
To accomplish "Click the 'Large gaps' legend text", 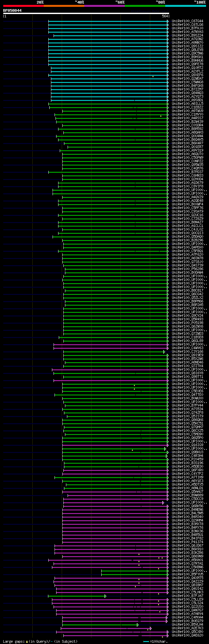I will pos(14,641).
